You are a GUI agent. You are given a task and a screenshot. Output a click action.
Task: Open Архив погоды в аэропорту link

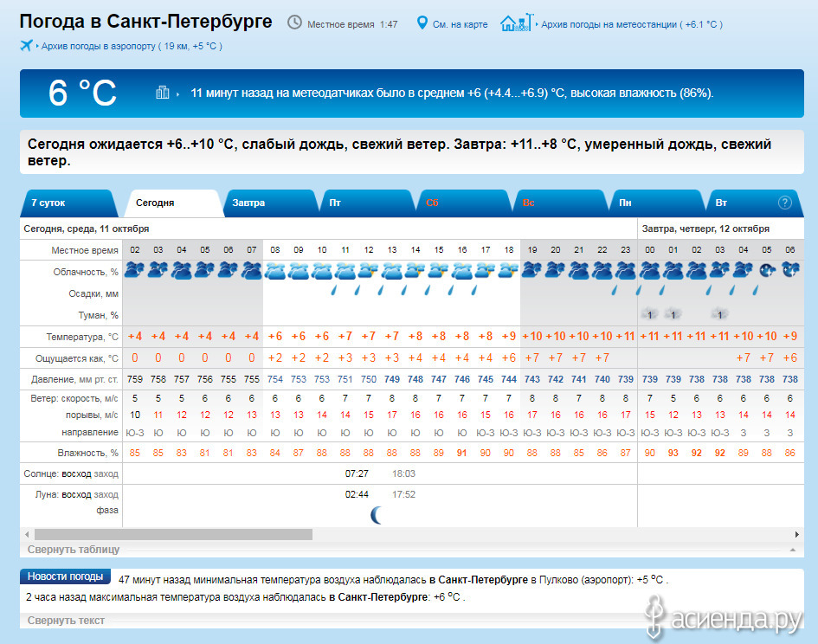132,47
